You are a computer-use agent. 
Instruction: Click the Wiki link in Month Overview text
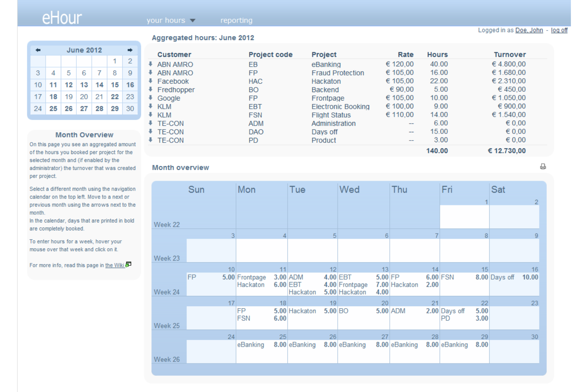pyautogui.click(x=115, y=265)
